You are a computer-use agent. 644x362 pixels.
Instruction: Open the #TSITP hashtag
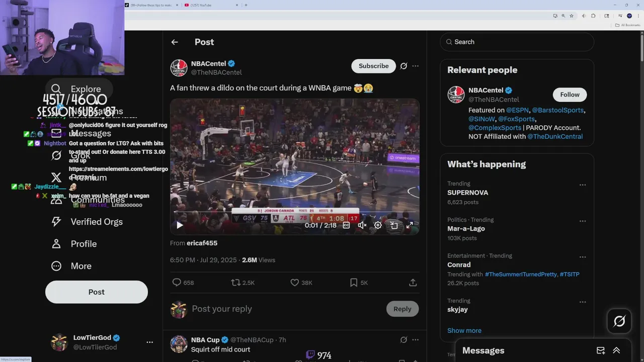570,275
